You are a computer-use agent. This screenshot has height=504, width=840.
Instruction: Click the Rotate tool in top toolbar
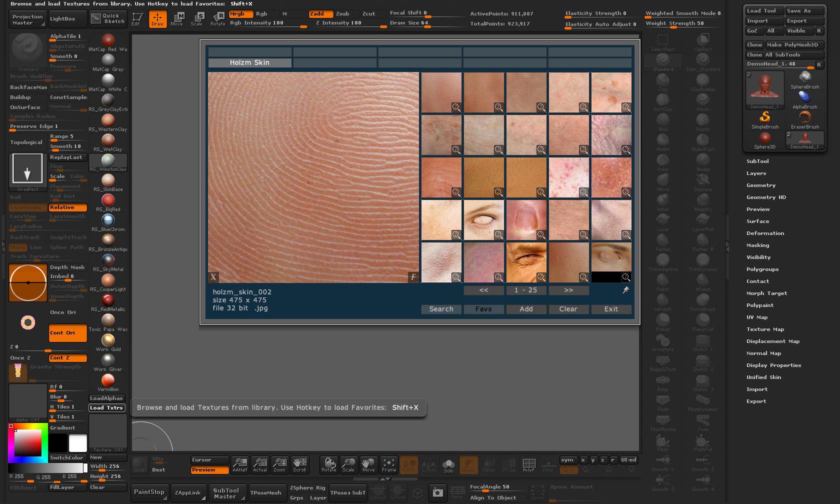[217, 19]
